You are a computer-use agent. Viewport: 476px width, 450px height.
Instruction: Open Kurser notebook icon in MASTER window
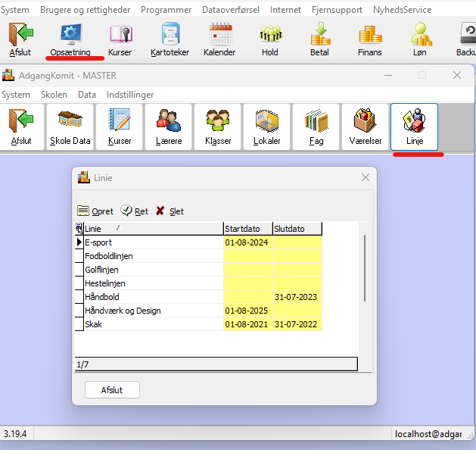tap(120, 127)
